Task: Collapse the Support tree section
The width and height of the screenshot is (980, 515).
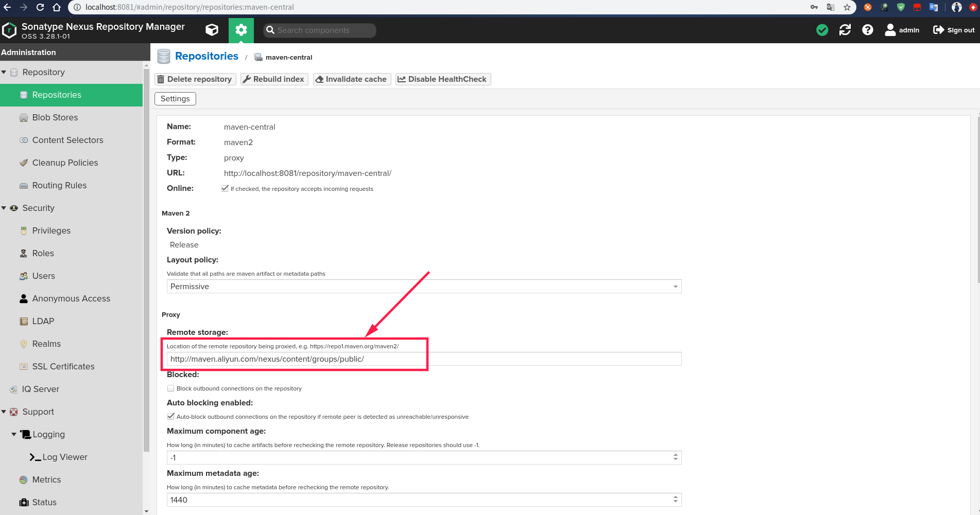Action: tap(4, 412)
